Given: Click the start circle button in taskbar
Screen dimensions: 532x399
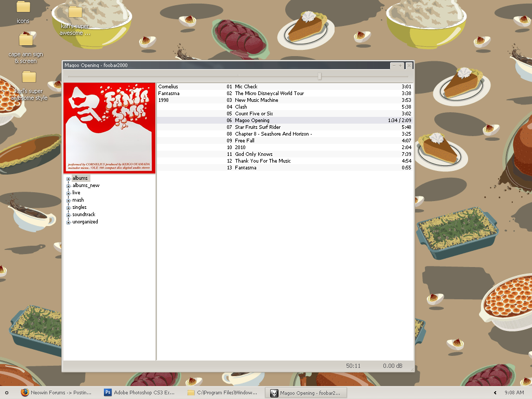Looking at the screenshot, I should (x=6, y=393).
